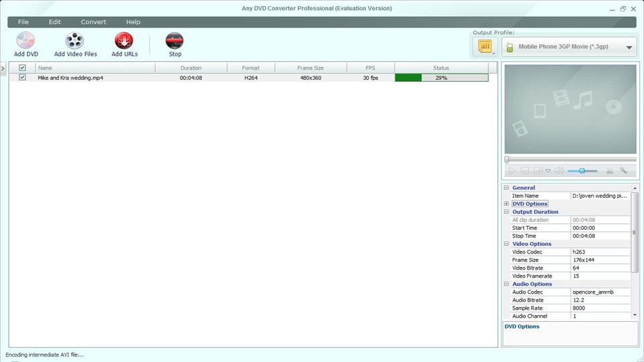Viewport: 644px width, 362px height.
Task: Click the Add DVD disc icon
Action: 25,41
